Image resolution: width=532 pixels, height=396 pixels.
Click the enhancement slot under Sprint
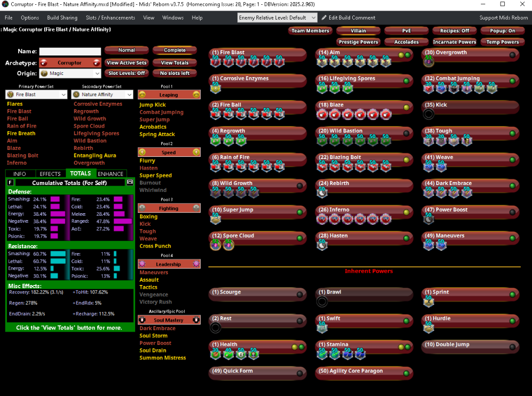429,301
